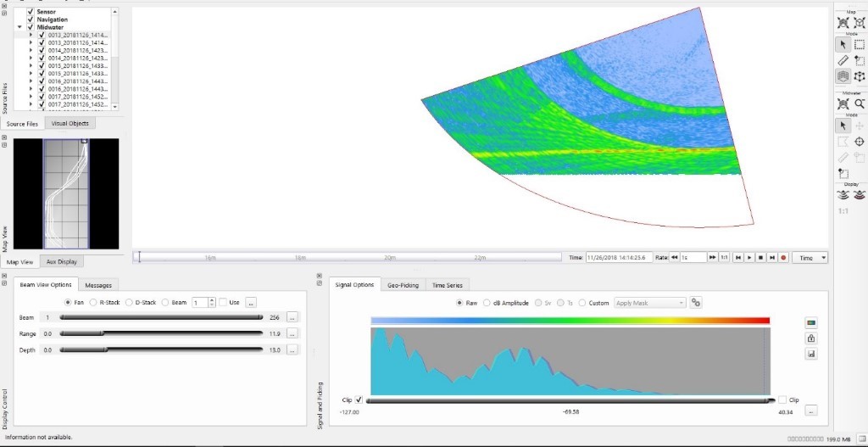Viewport: 868px width, 447px height.
Task: Select the Midwater zoom magnifier tool
Action: point(860,103)
